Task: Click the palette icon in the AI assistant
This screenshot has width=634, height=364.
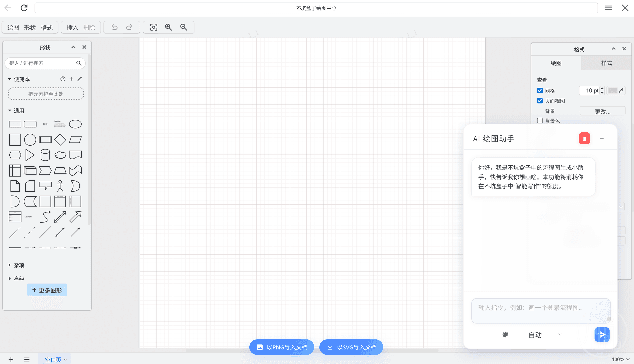Action: tap(505, 335)
